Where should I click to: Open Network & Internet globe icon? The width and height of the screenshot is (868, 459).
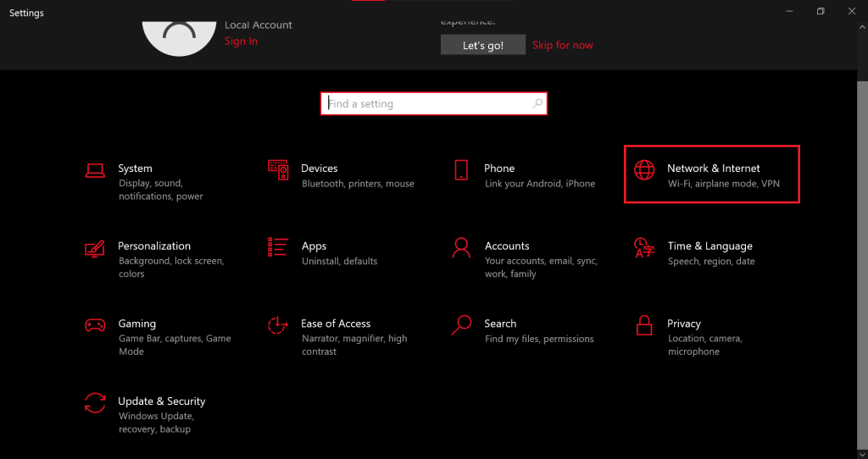point(644,170)
